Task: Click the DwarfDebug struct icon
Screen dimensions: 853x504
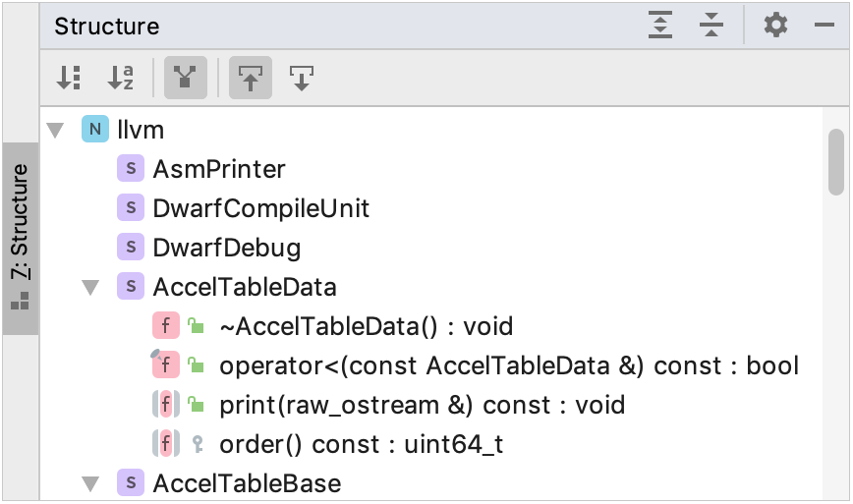Action: 130,248
